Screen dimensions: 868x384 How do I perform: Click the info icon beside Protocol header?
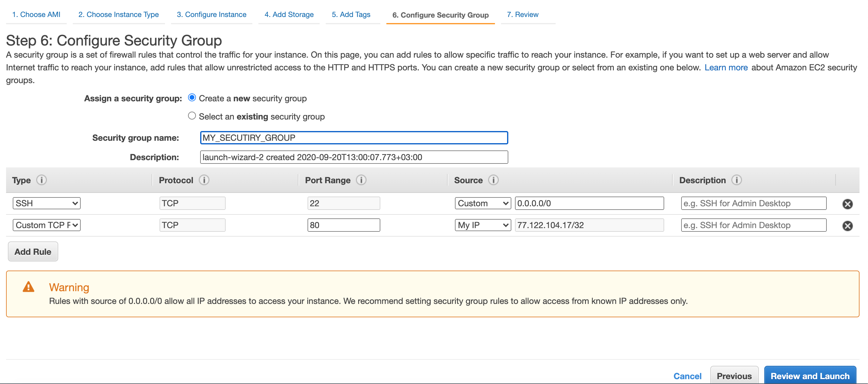click(204, 180)
